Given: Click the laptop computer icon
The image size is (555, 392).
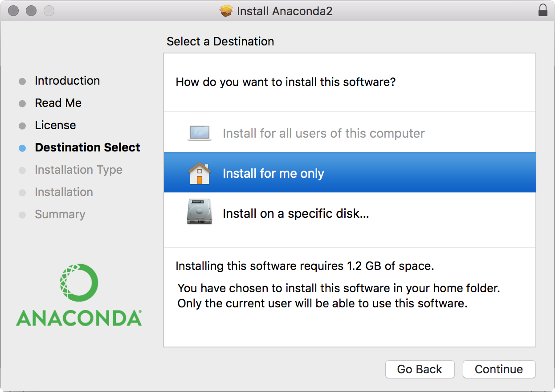Looking at the screenshot, I should pos(200,133).
